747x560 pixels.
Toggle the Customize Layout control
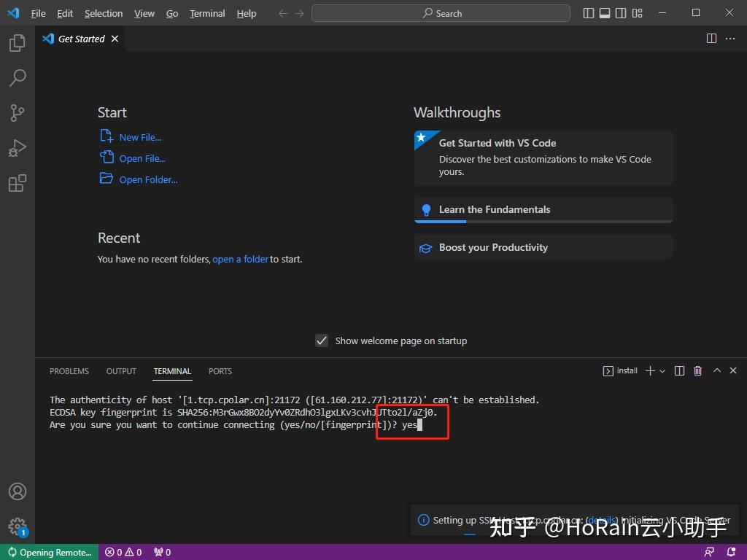pos(637,12)
